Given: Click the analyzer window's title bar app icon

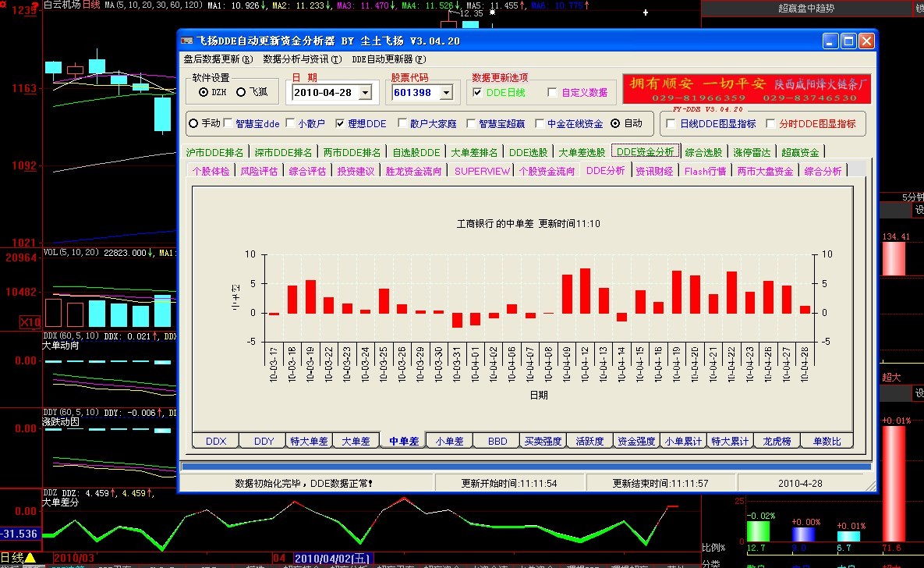Looking at the screenshot, I should [x=187, y=41].
